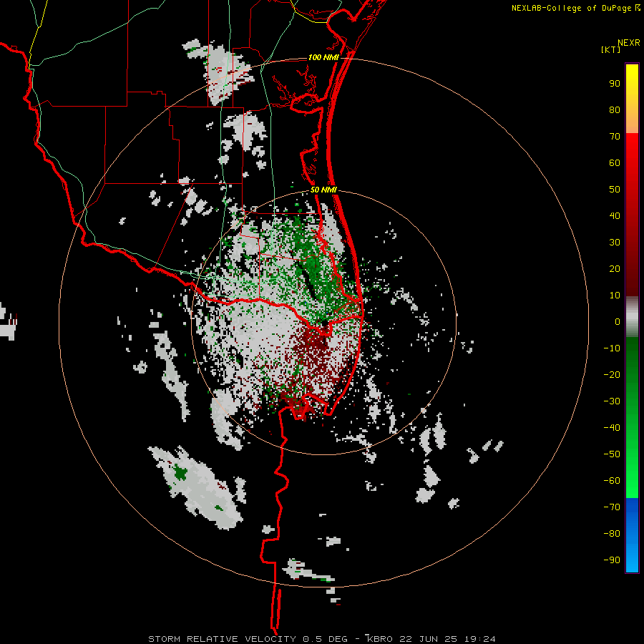Click the 30 value on the velocity scale

615,243
